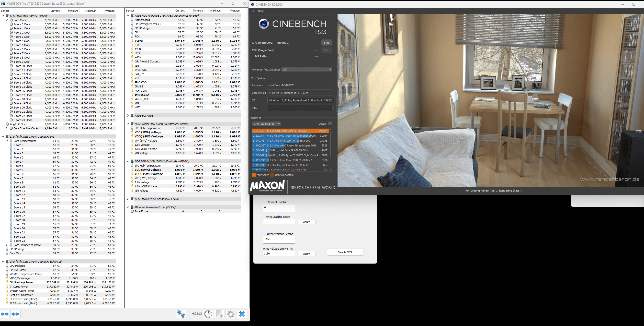Image resolution: width=644 pixels, height=326 pixels.
Task: Expand the GPU NVIDIA GeForce RTX 4090 group
Action: click(128, 199)
